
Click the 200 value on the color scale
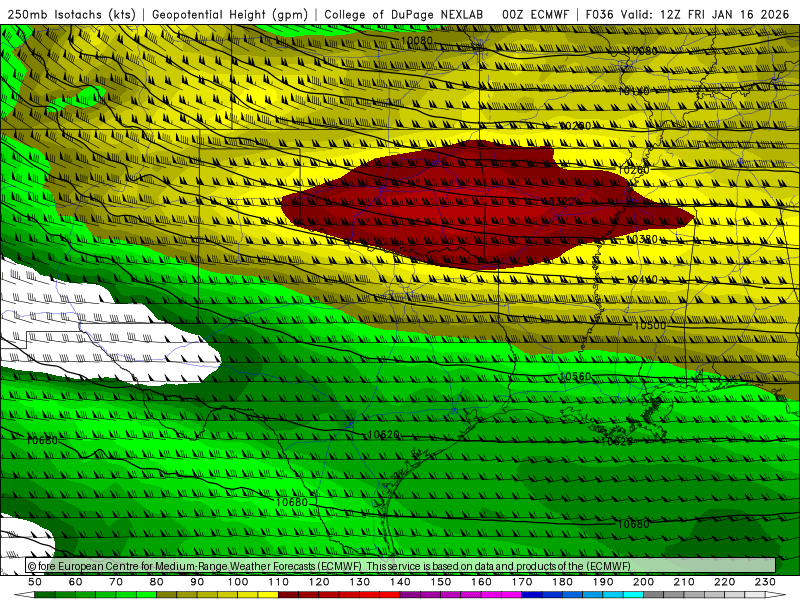point(643,582)
